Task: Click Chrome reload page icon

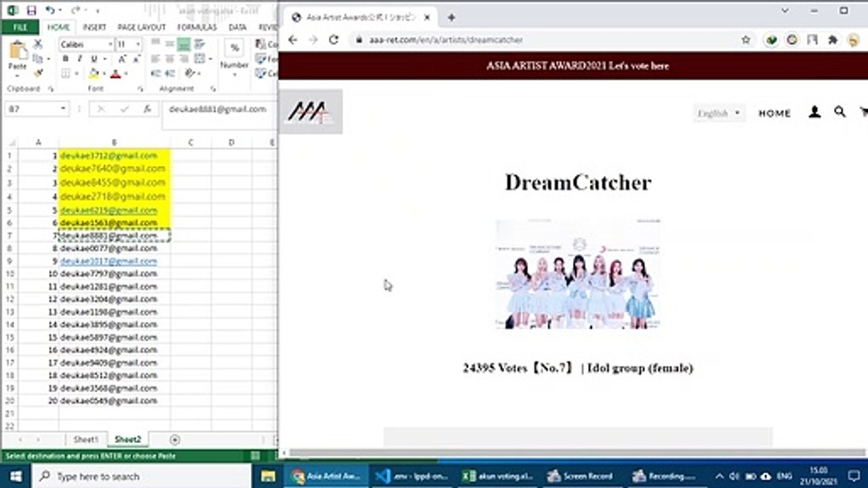Action: coord(334,40)
